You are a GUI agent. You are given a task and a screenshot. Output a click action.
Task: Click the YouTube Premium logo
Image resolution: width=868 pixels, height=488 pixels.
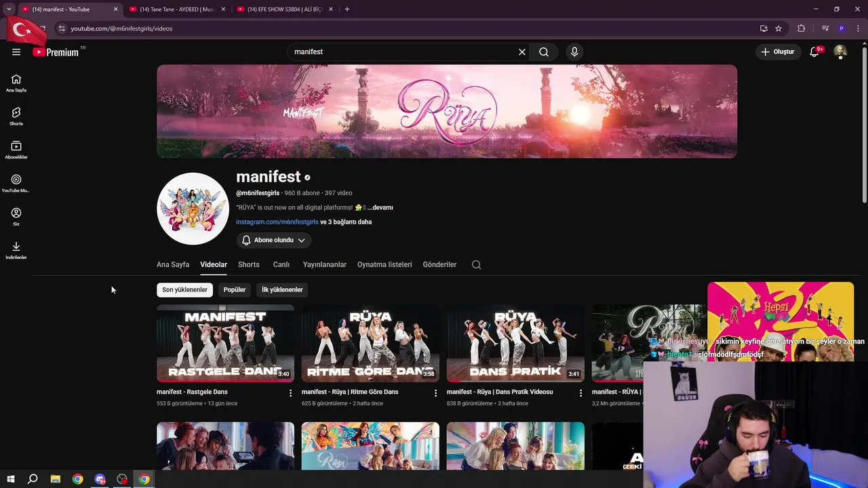coord(56,52)
